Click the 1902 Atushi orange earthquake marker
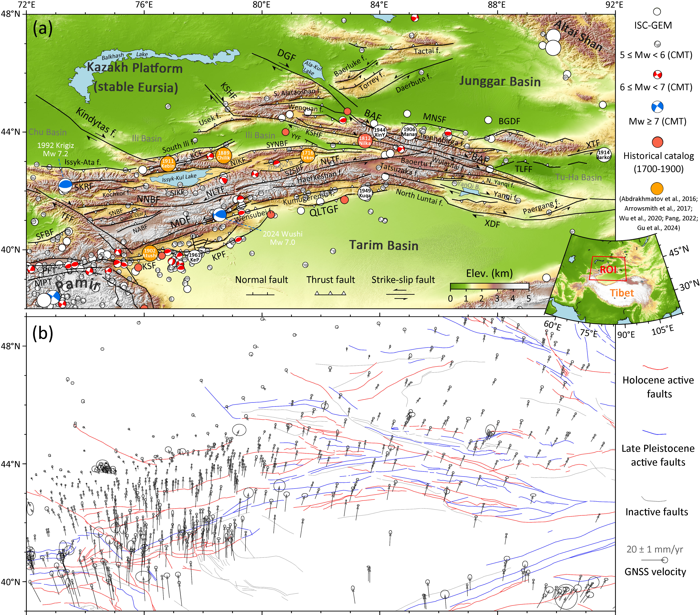700x615 pixels. pyautogui.click(x=150, y=253)
